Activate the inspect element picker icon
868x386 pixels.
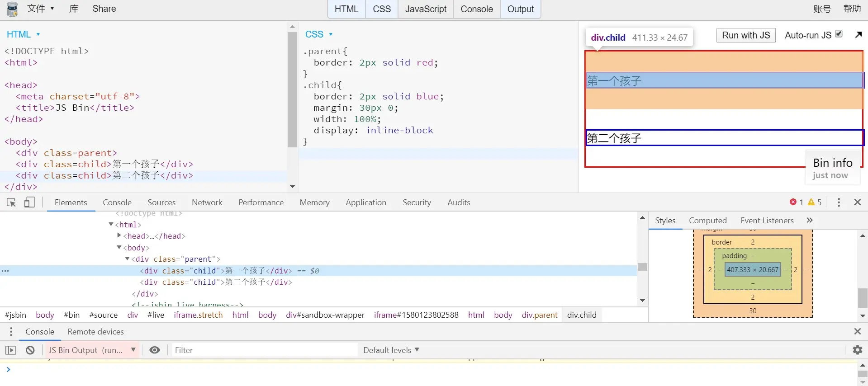11,202
